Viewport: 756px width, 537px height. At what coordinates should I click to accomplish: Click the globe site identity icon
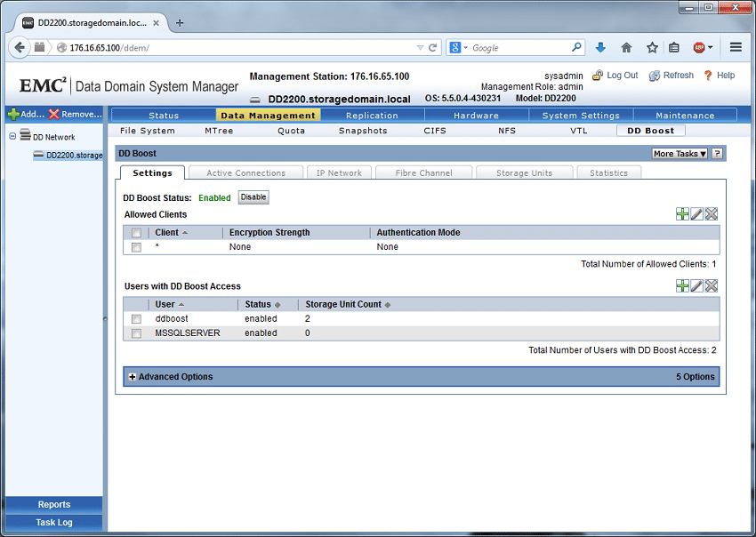[x=61, y=48]
